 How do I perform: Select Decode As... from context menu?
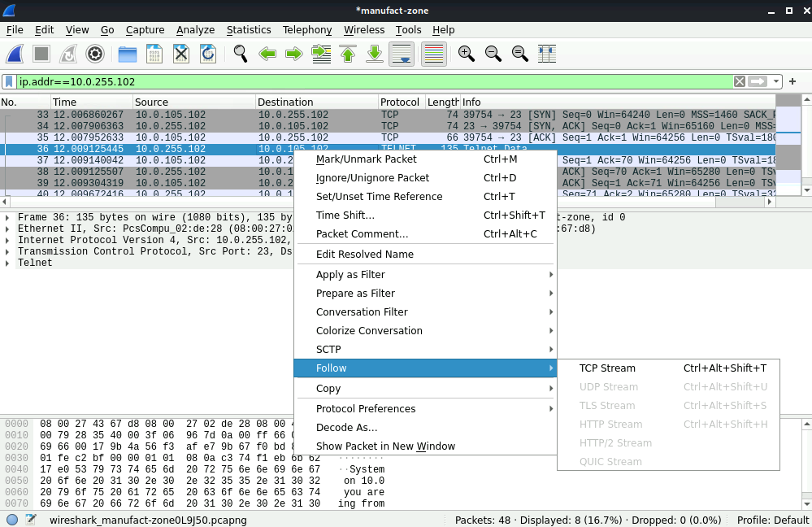[x=425, y=428]
